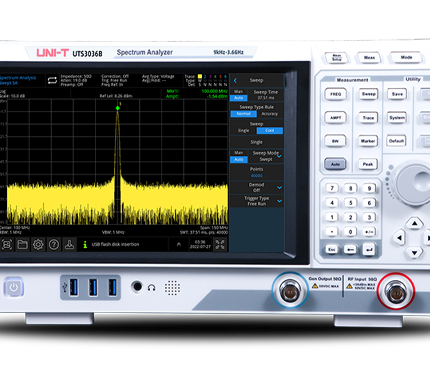
Task: Select the yellow Trace 1 swatch
Action: tap(200, 76)
